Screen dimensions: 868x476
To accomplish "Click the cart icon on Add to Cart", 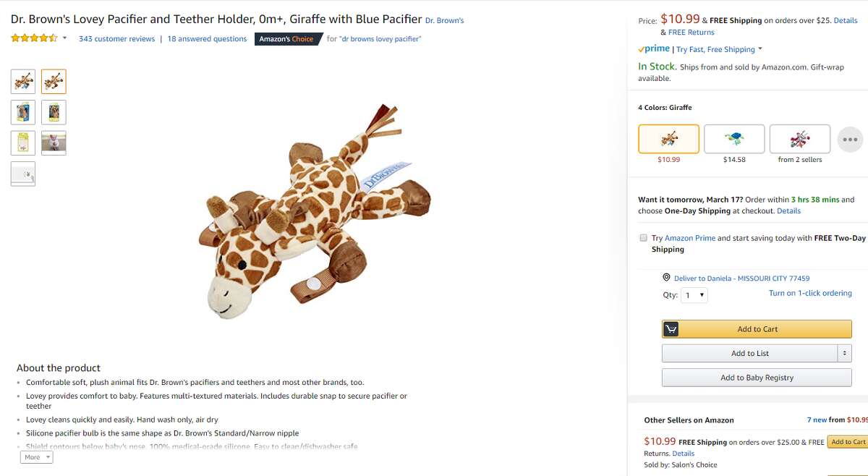I will click(670, 328).
